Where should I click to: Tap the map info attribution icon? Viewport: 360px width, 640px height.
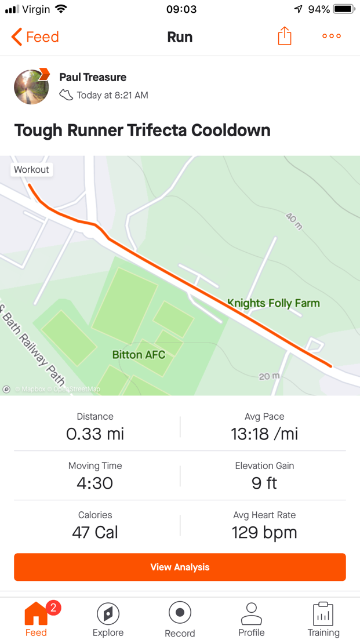(7, 389)
